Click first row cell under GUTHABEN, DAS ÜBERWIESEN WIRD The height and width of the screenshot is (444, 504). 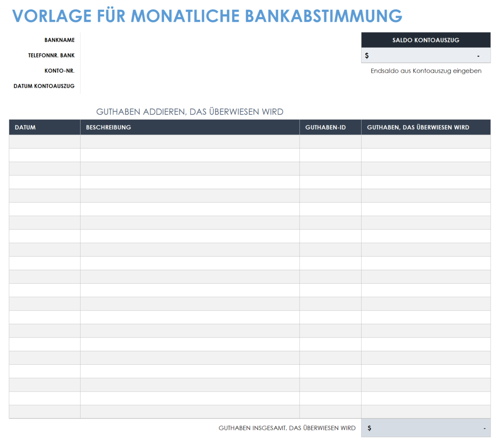(x=426, y=142)
